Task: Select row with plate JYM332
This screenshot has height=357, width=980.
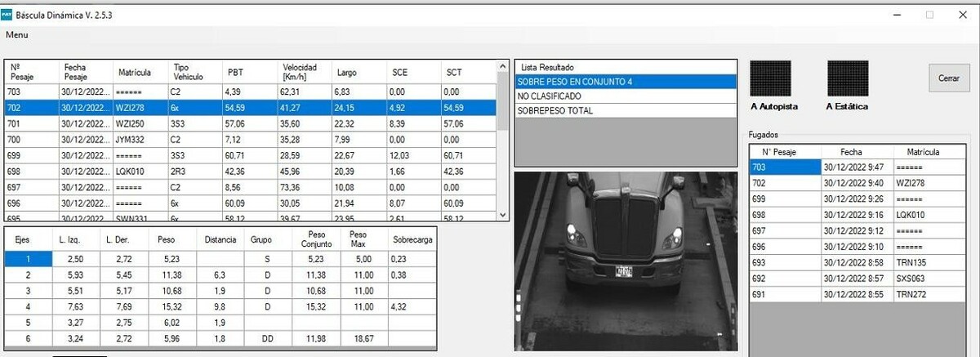Action: (x=139, y=139)
